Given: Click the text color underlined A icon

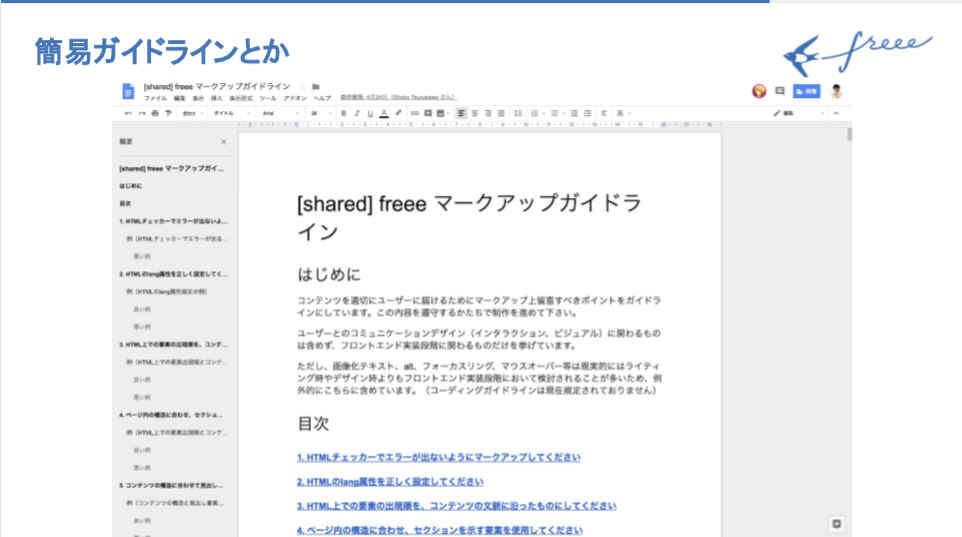Looking at the screenshot, I should pos(384,113).
